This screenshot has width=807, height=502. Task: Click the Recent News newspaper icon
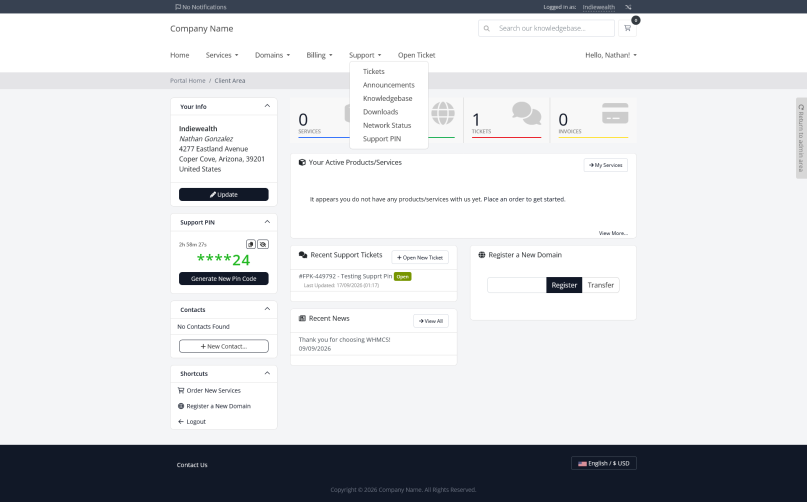pyautogui.click(x=302, y=318)
